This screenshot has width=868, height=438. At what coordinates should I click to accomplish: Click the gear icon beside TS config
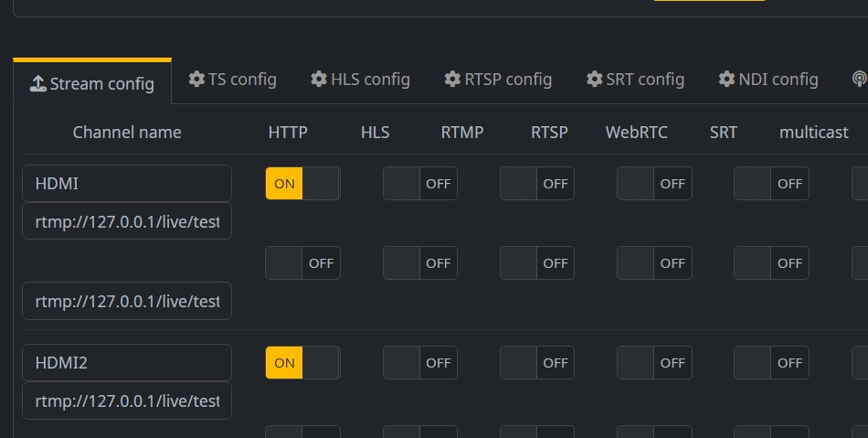click(196, 80)
